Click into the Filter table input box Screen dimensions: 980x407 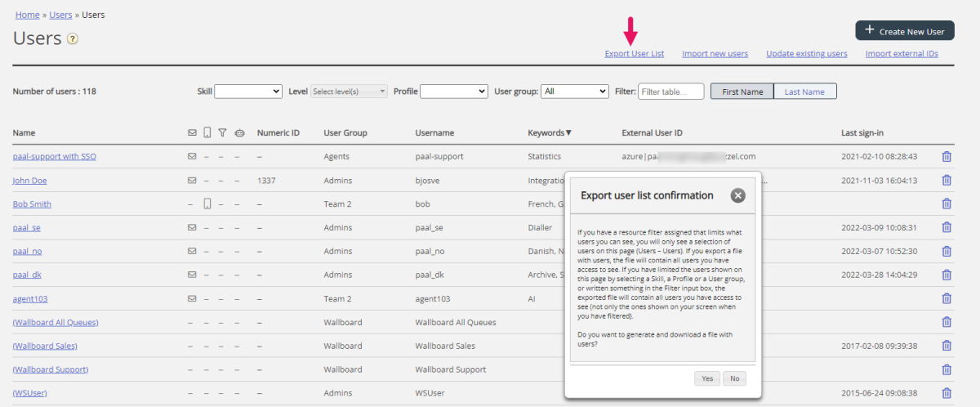[x=670, y=92]
